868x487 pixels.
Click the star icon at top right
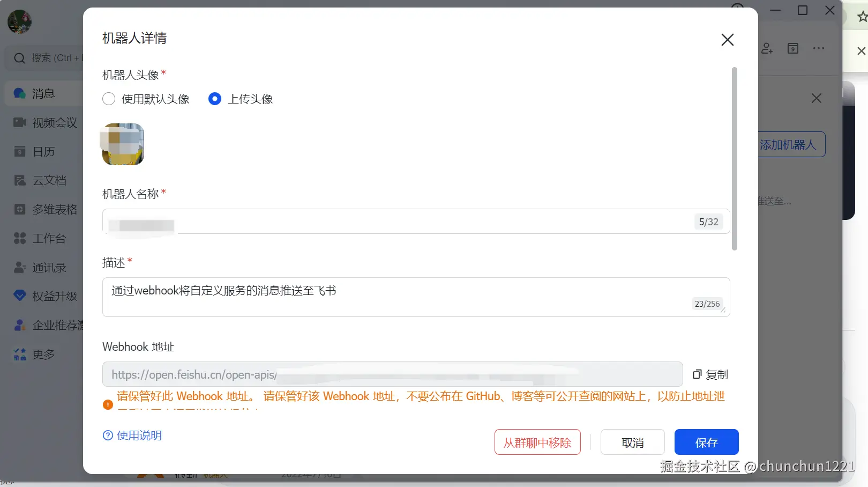click(x=862, y=17)
